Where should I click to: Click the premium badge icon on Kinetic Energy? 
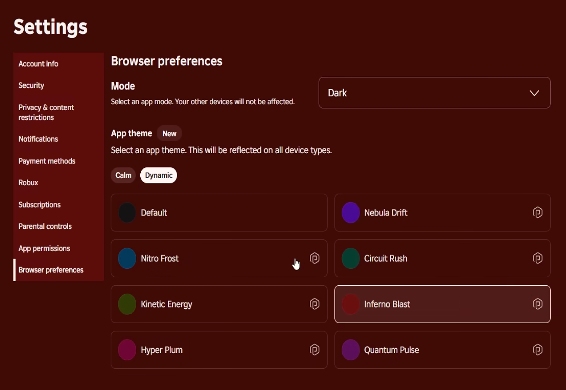click(314, 304)
